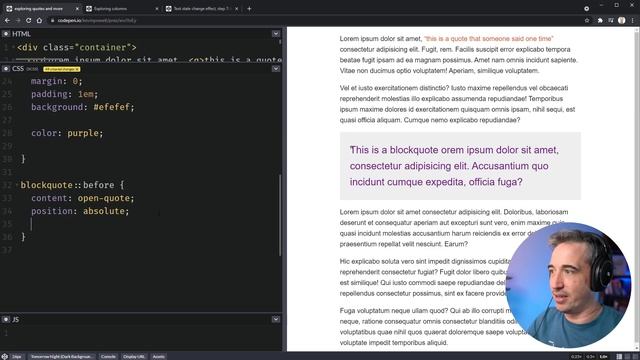Click the 'content: open-quote;' CSS line
640x360 pixels.
pos(83,198)
